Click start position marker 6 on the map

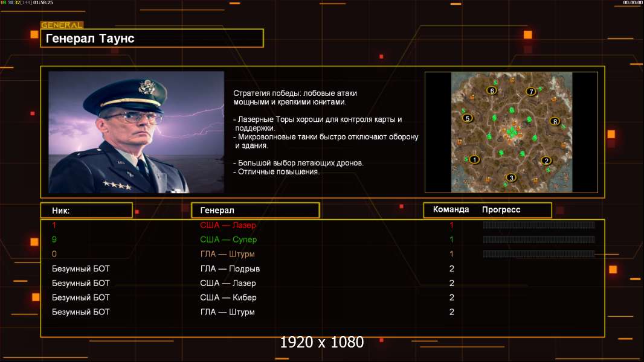(x=492, y=91)
